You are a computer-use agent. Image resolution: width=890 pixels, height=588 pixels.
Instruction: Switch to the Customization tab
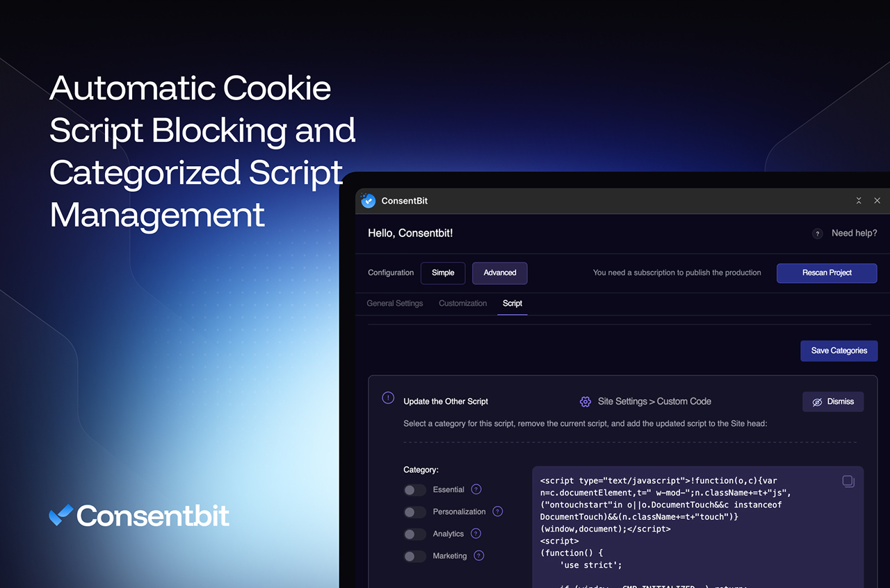pyautogui.click(x=463, y=303)
